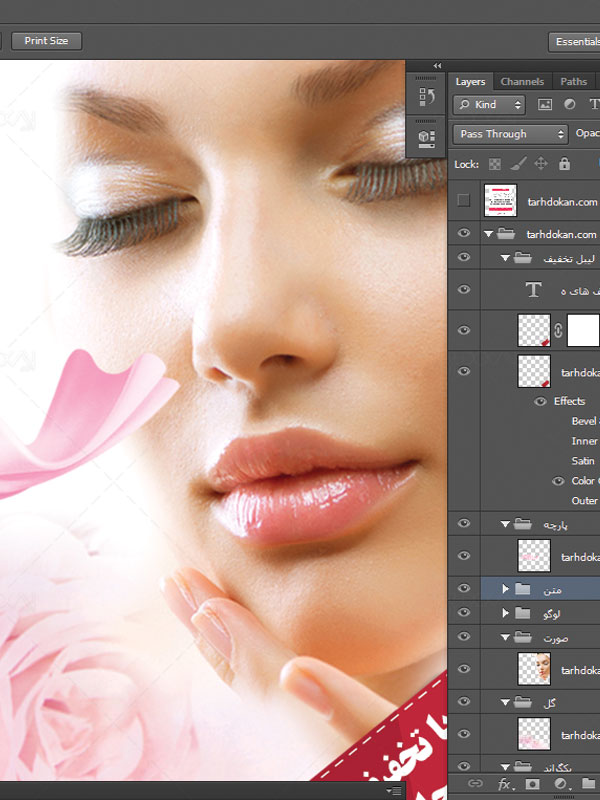
Task: Filter layers by pixel image icon
Action: [545, 105]
